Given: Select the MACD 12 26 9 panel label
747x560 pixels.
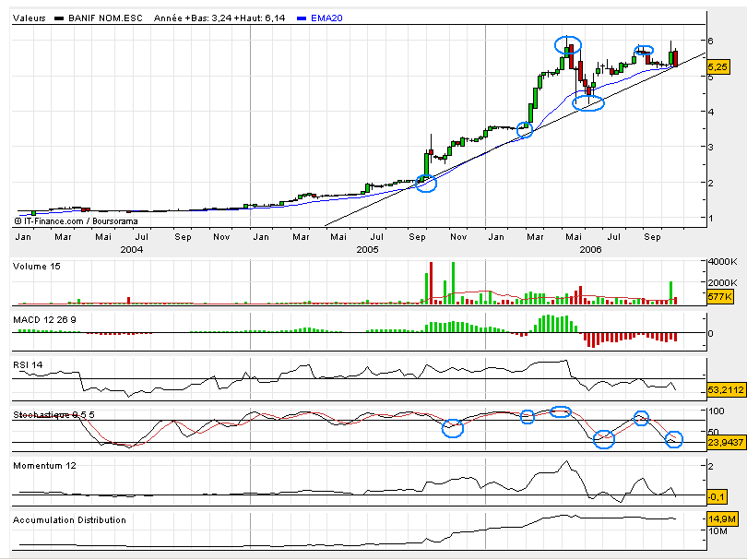Looking at the screenshot, I should coord(44,320).
